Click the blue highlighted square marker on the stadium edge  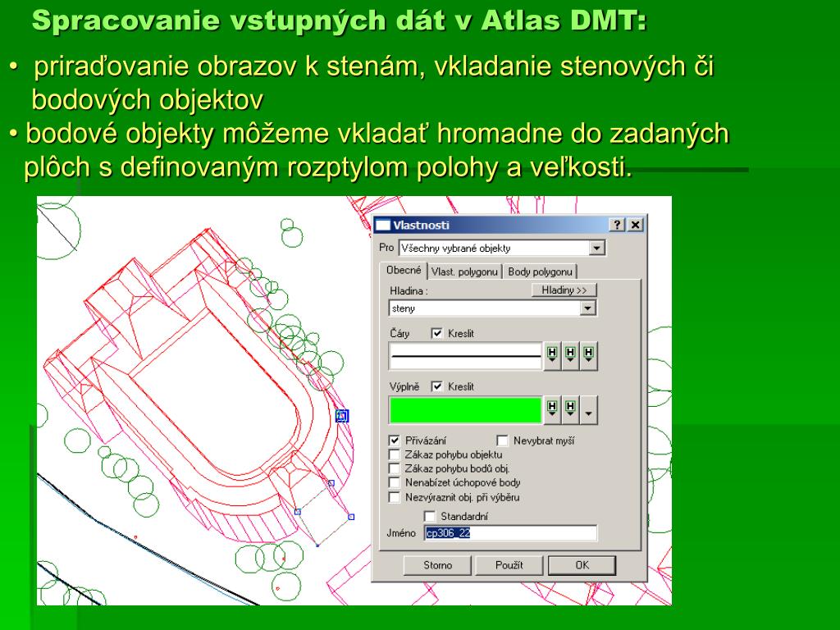click(342, 416)
